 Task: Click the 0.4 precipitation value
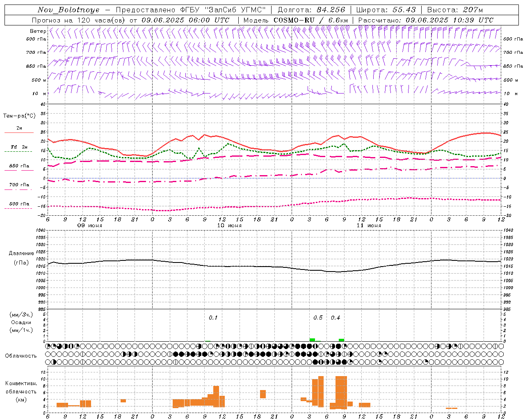click(336, 318)
